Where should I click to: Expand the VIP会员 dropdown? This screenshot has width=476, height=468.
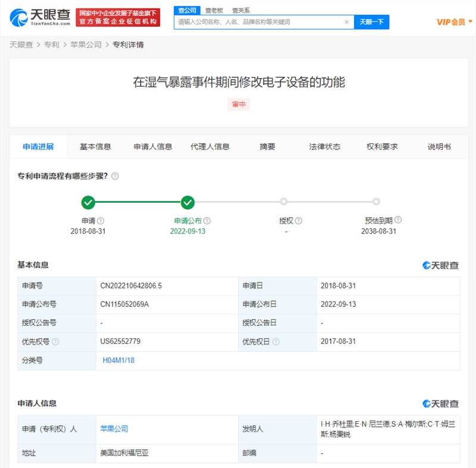pos(454,22)
